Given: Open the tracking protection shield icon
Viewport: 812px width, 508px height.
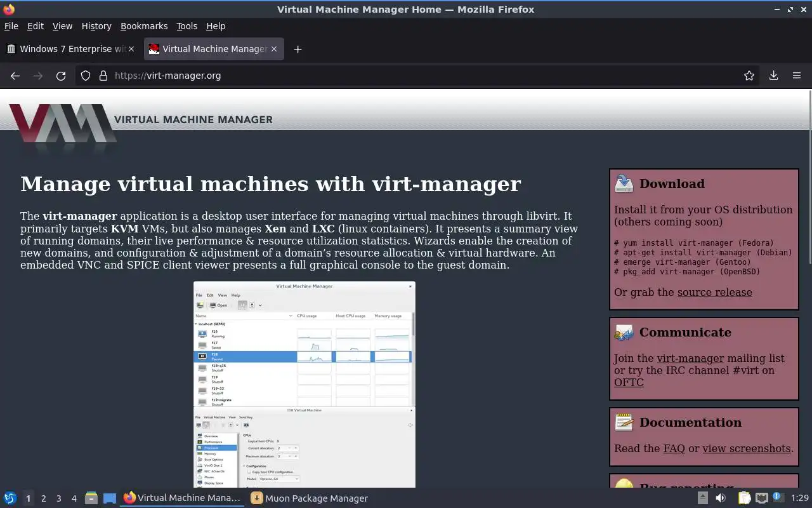Looking at the screenshot, I should 86,76.
